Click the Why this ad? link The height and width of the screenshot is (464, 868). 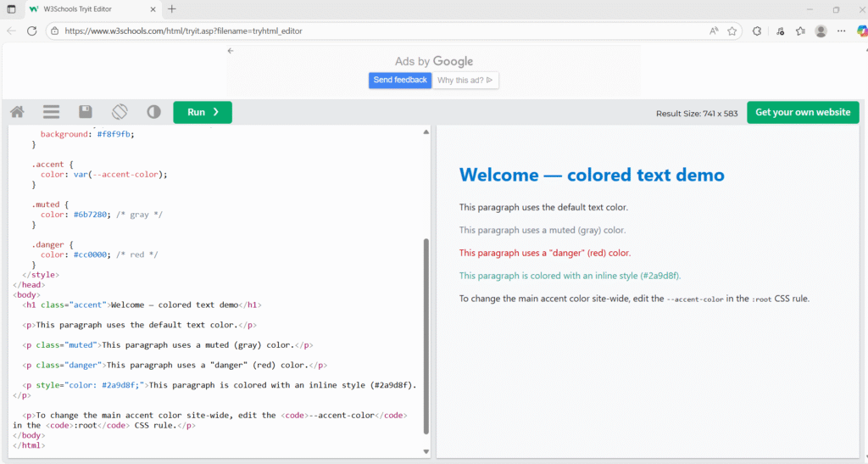point(465,81)
